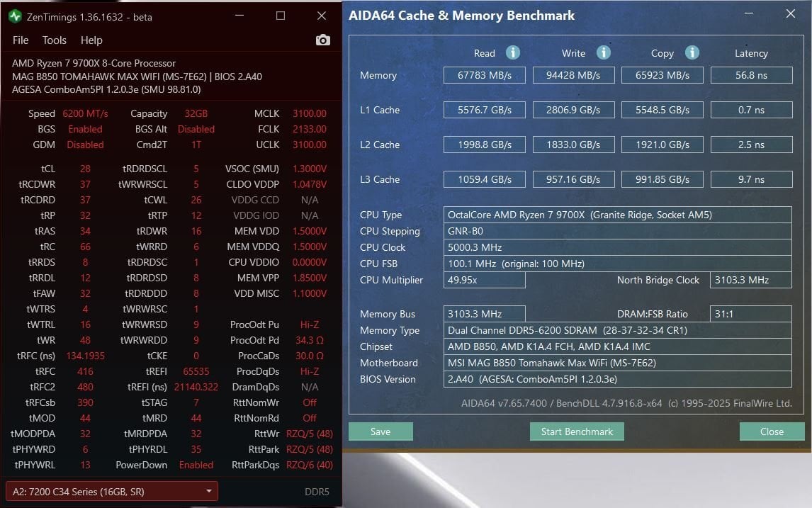Click the Chipset AMD B850 field
812x508 pixels.
coord(617,346)
